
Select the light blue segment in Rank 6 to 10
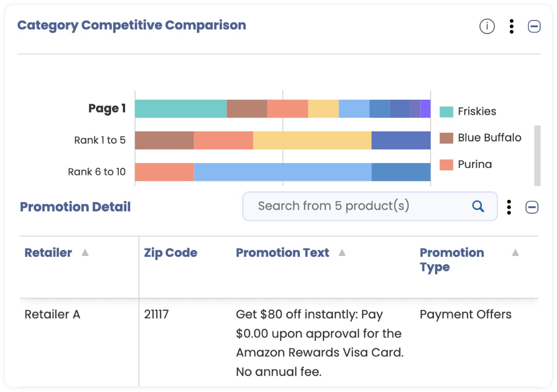click(282, 172)
